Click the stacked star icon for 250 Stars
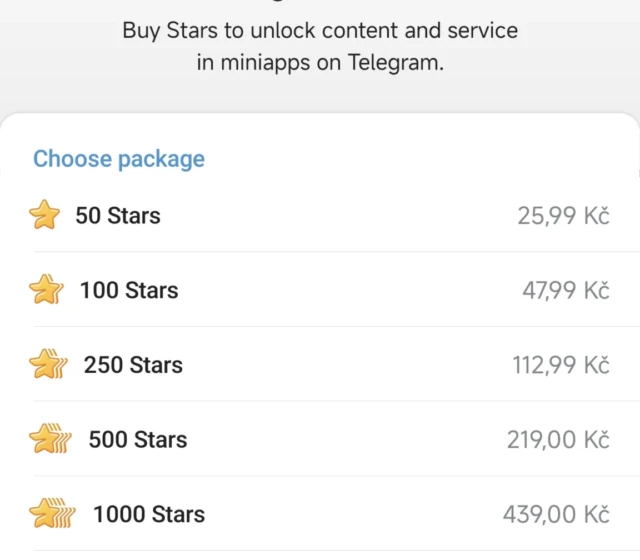This screenshot has height=560, width=640. coord(48,365)
